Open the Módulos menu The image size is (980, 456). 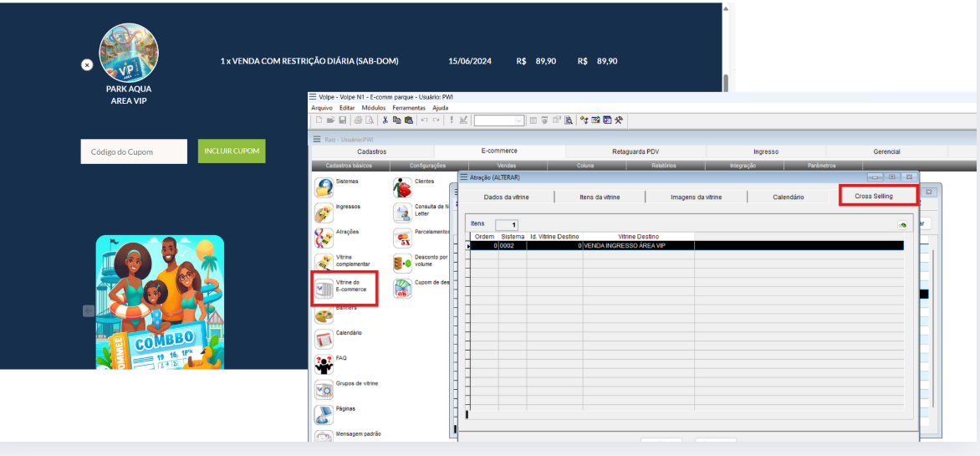(374, 108)
